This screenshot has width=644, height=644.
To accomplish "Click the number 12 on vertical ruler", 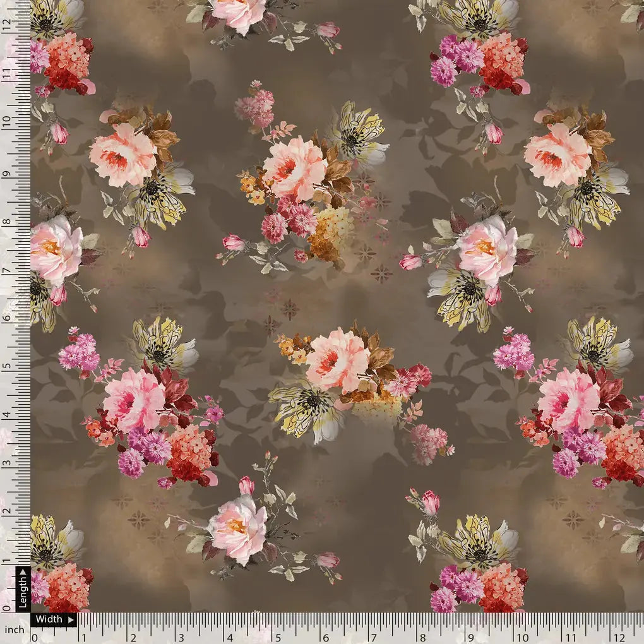I will point(8,25).
